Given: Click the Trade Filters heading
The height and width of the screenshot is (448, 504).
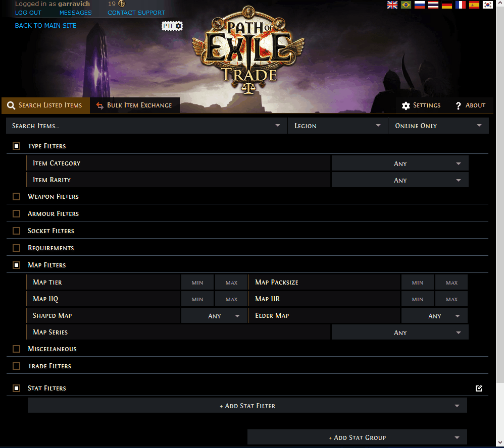Looking at the screenshot, I should [49, 366].
